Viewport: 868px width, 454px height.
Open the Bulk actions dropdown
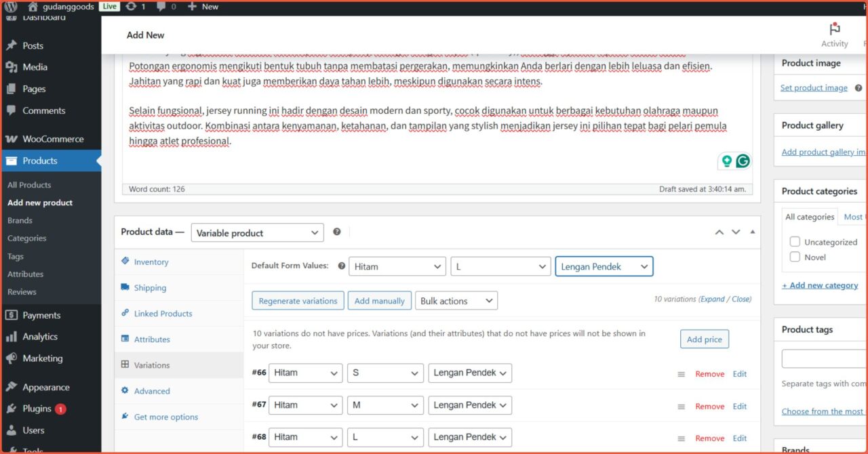point(456,300)
